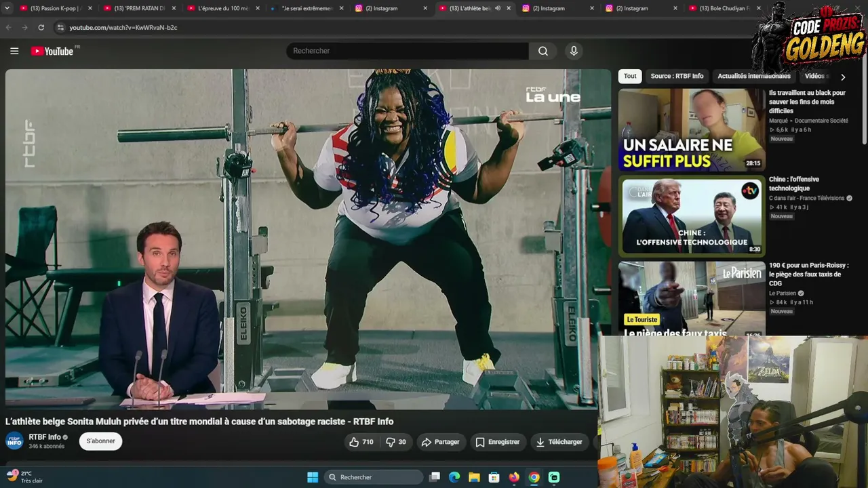868x488 pixels.
Task: Open the Le Parisien 'faux taxis' thumbnail
Action: [x=692, y=299]
